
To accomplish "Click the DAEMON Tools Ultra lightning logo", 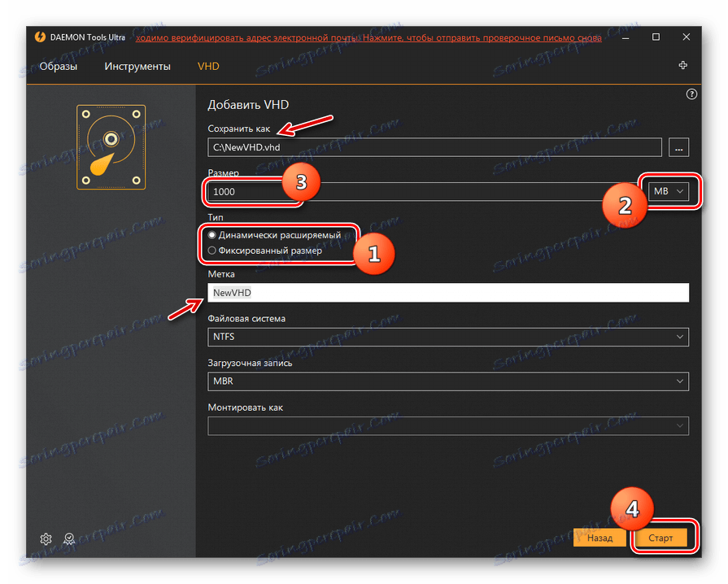I will click(x=41, y=37).
